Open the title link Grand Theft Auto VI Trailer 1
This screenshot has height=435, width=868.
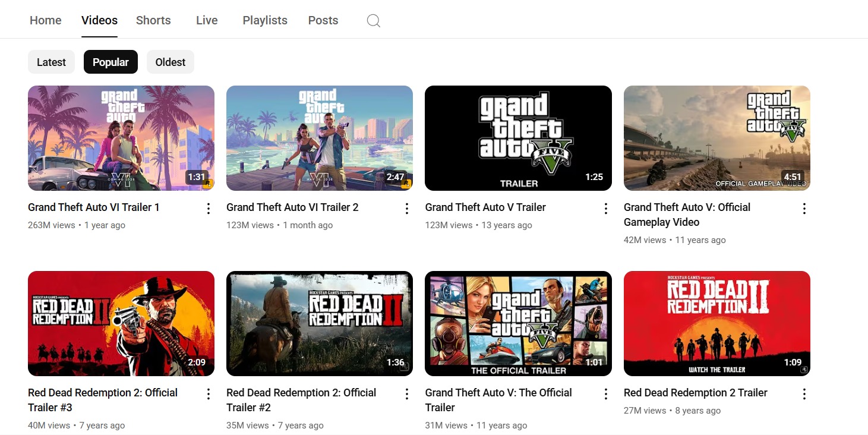(x=94, y=207)
